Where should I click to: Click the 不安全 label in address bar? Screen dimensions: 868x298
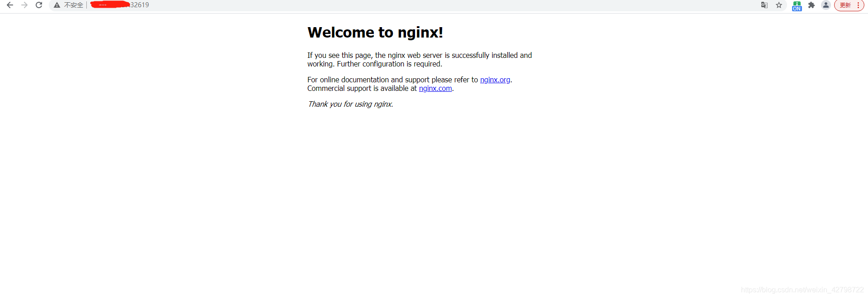pyautogui.click(x=74, y=5)
